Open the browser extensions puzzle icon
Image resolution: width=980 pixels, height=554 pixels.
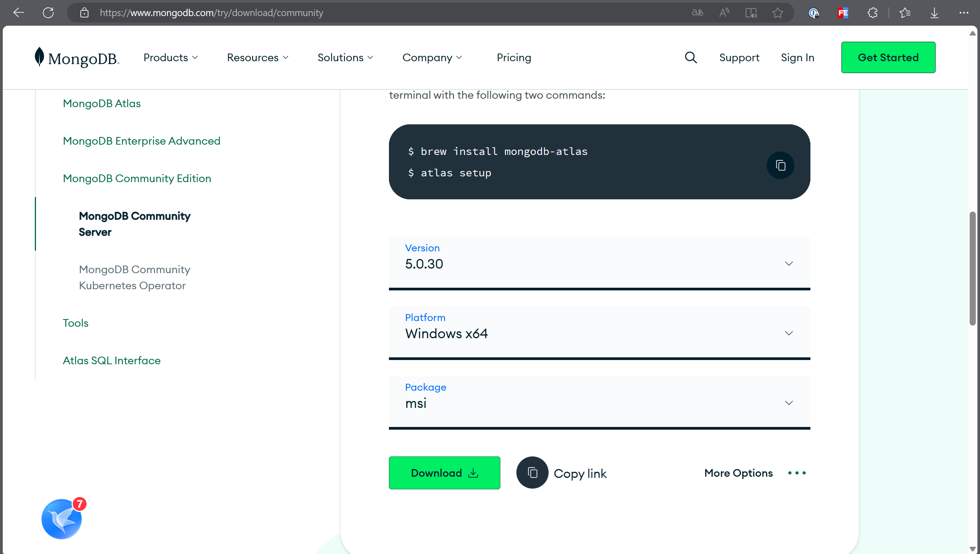tap(872, 13)
